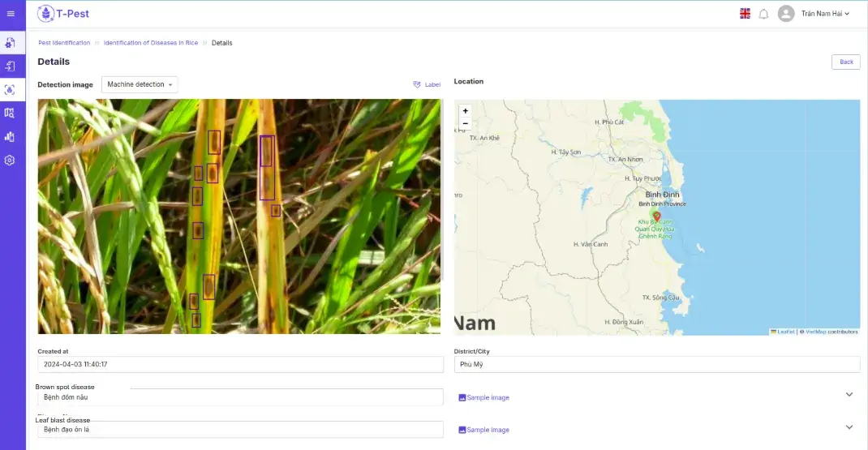
Task: Open Sample image link for Brown spot disease
Action: (488, 397)
